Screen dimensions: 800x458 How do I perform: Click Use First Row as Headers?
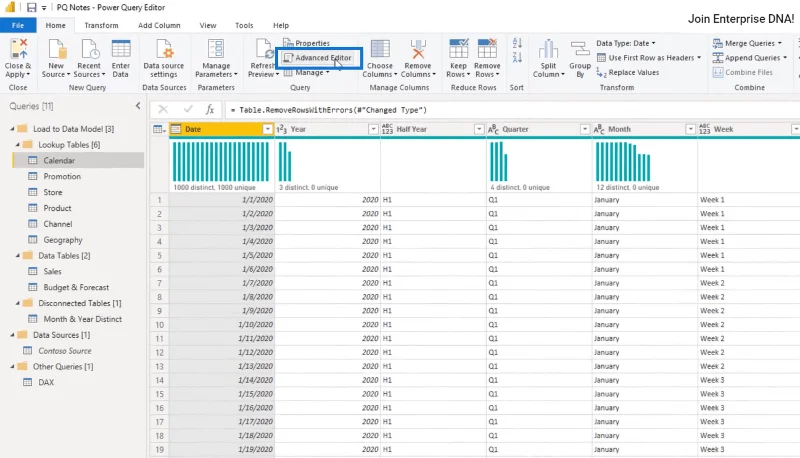tap(649, 58)
